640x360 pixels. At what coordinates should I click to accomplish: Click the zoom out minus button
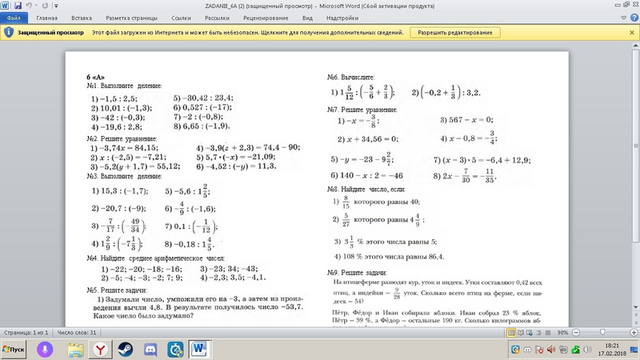click(576, 333)
